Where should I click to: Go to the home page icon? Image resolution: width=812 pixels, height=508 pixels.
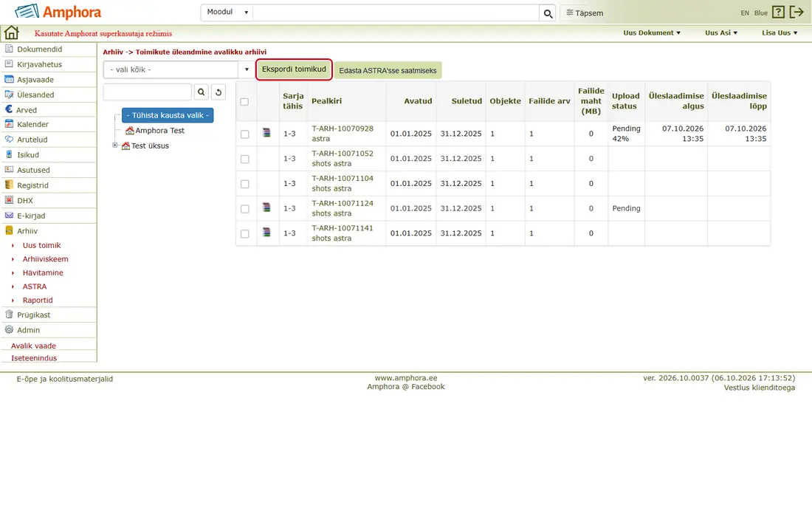tap(11, 32)
